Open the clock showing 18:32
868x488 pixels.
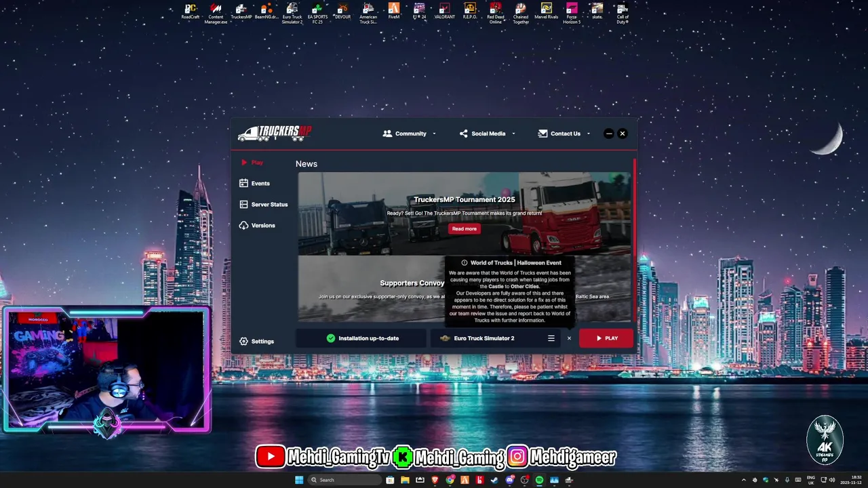(x=851, y=480)
